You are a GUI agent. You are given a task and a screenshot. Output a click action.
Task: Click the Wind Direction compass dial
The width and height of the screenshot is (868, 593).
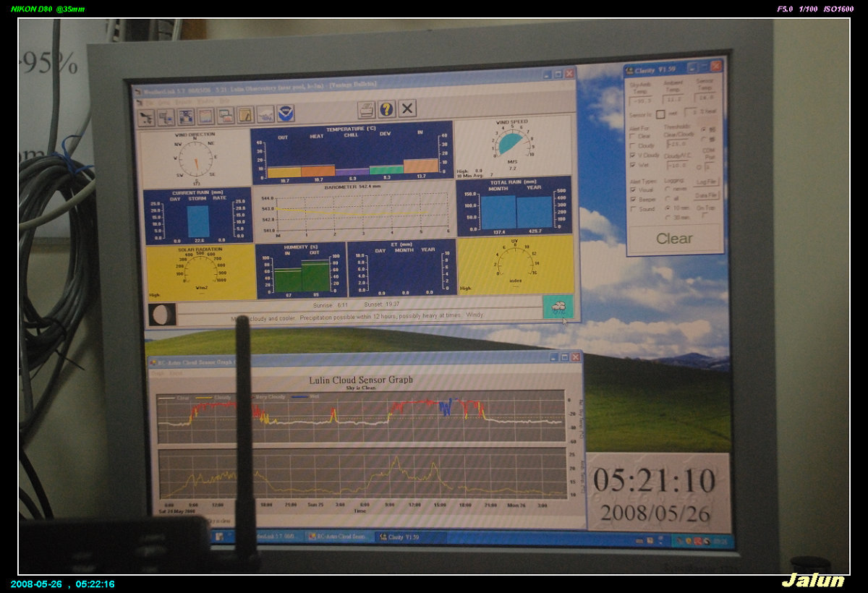tap(195, 159)
